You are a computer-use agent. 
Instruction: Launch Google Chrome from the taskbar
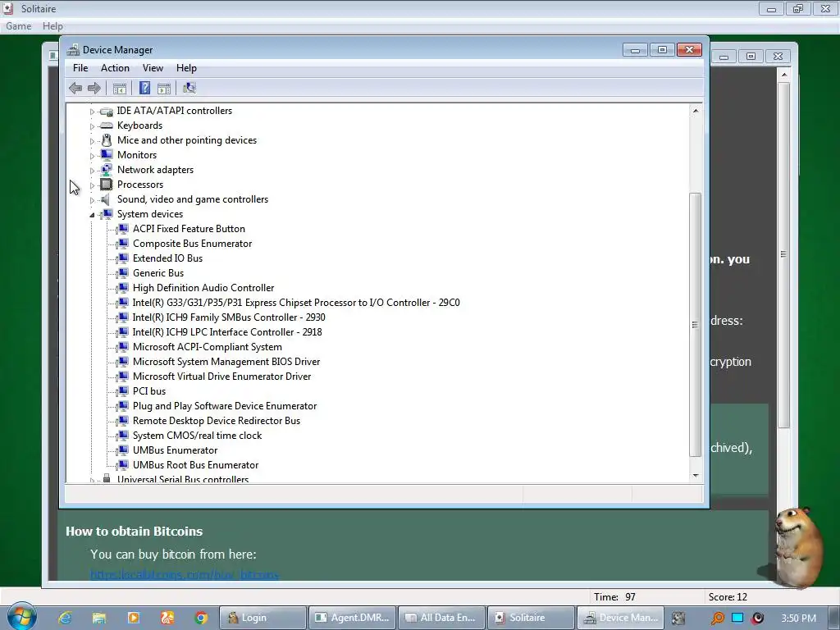tap(202, 618)
